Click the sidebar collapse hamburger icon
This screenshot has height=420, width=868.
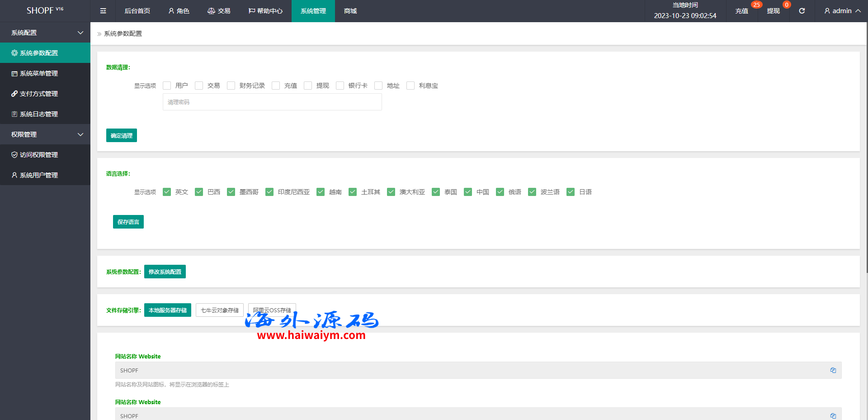click(103, 11)
